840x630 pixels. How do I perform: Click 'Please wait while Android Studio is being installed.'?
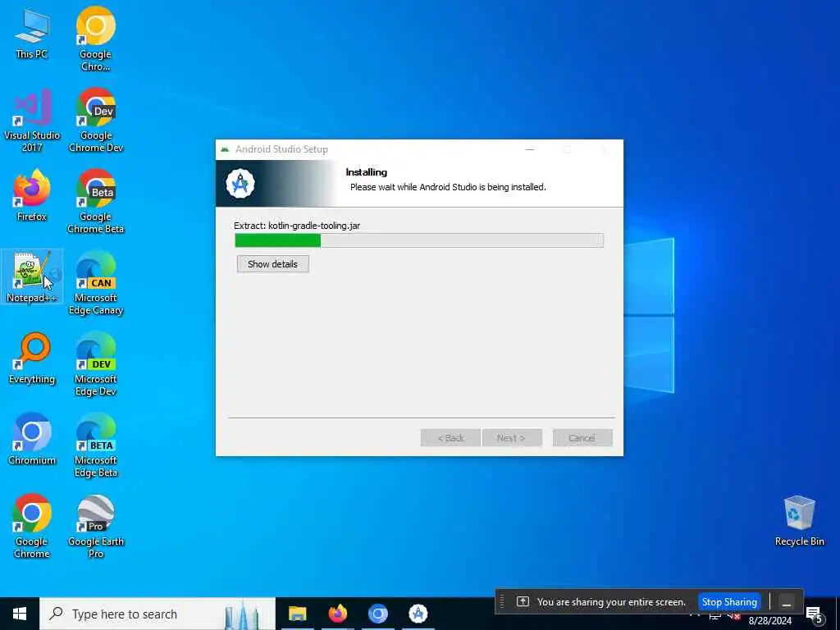click(x=448, y=187)
